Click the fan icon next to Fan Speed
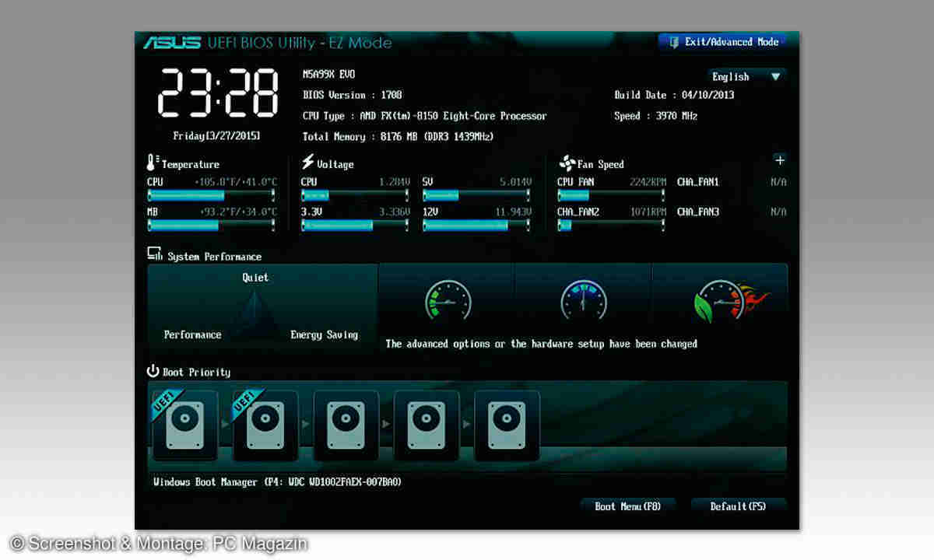This screenshot has height=560, width=934. coord(566,163)
